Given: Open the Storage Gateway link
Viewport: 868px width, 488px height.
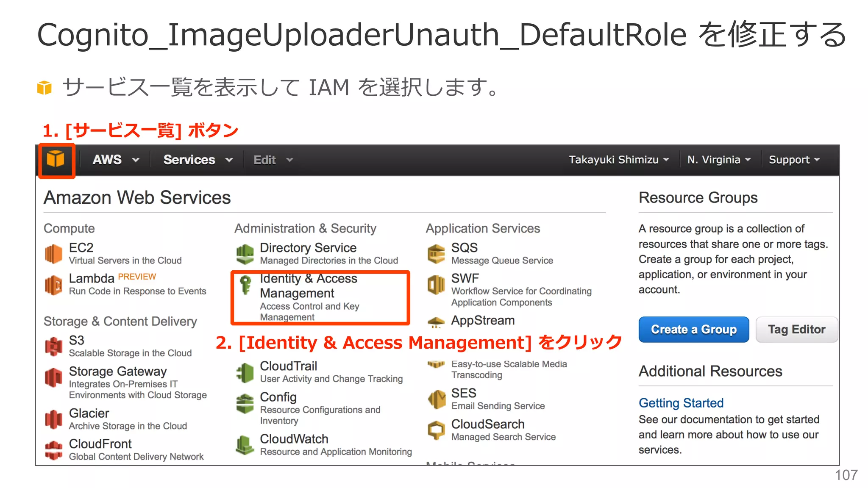Looking at the screenshot, I should pos(118,371).
